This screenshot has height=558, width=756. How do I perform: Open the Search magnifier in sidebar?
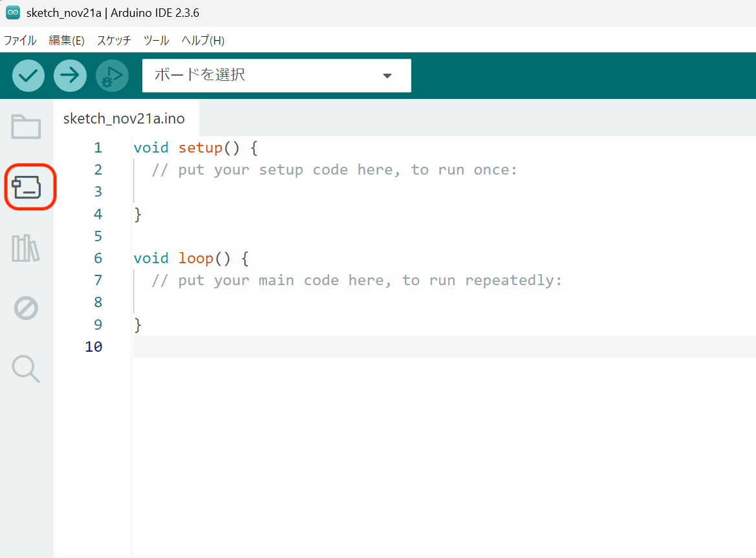[27, 369]
